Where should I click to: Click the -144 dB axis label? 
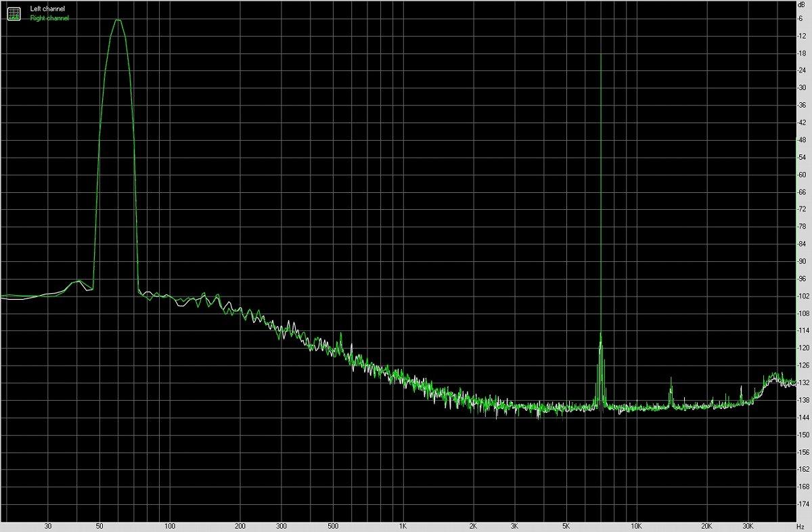803,418
